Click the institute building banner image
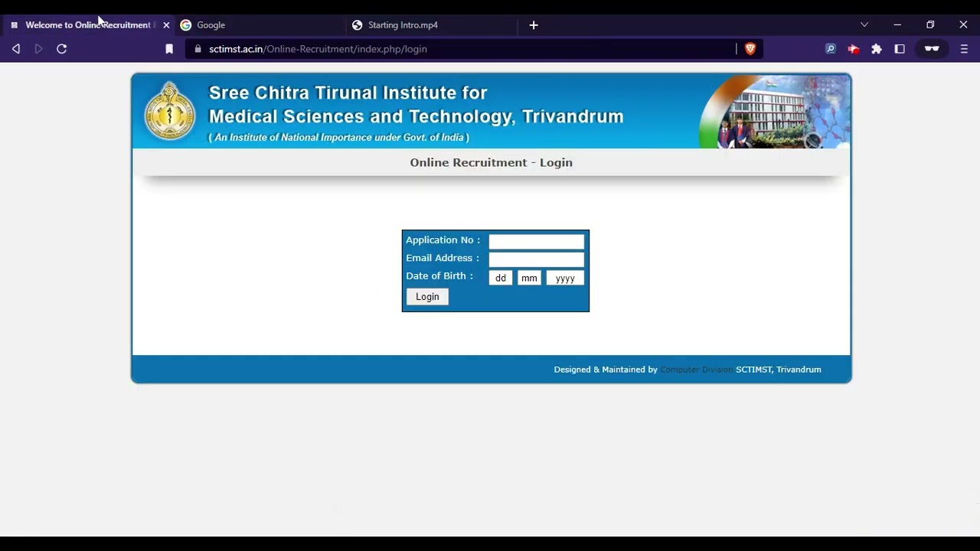980x551 pixels. point(774,112)
